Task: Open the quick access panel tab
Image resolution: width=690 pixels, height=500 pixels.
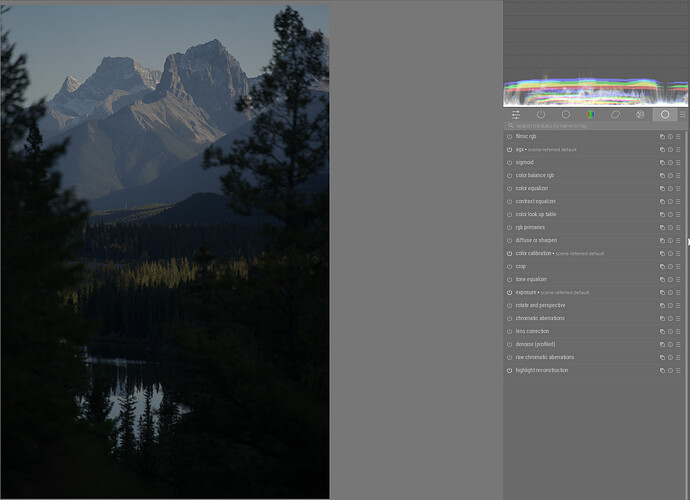Action: (516, 115)
